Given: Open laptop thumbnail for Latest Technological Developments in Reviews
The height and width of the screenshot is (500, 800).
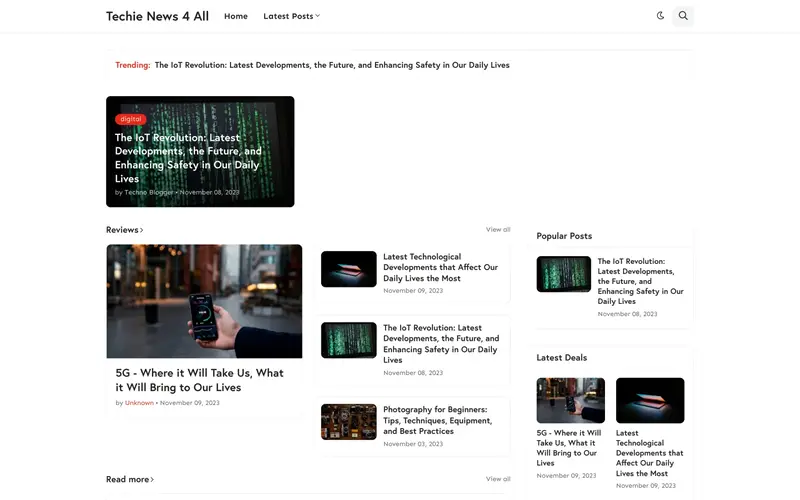Looking at the screenshot, I should (x=348, y=269).
